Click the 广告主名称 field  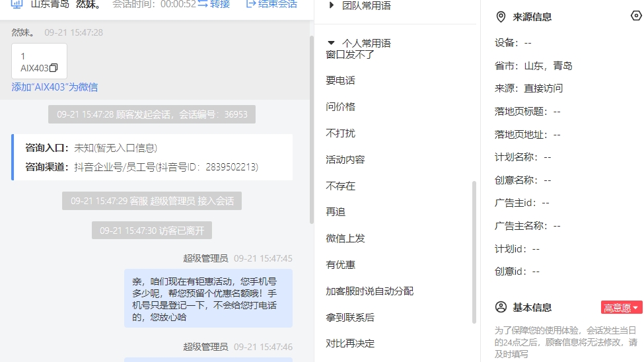pyautogui.click(x=527, y=225)
